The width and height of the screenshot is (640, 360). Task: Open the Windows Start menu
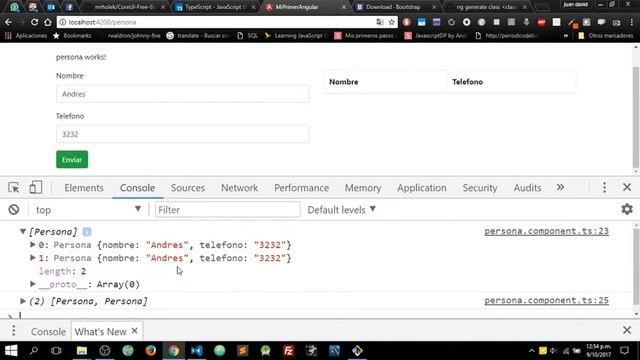pyautogui.click(x=11, y=350)
